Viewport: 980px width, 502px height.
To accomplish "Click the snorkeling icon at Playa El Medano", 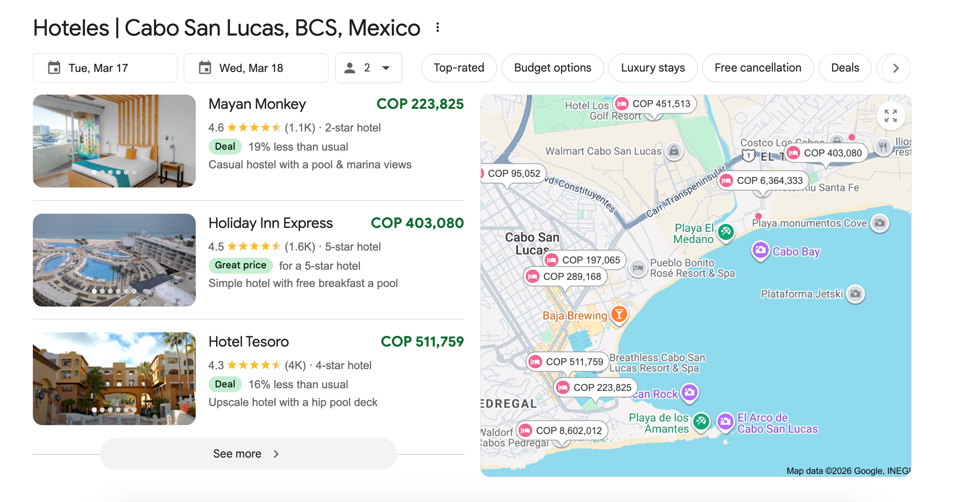I will click(x=725, y=232).
